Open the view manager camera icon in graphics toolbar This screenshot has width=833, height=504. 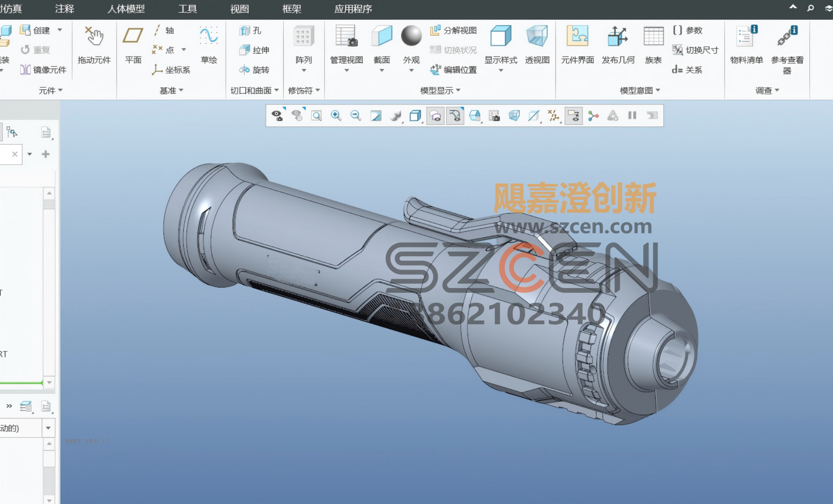494,116
